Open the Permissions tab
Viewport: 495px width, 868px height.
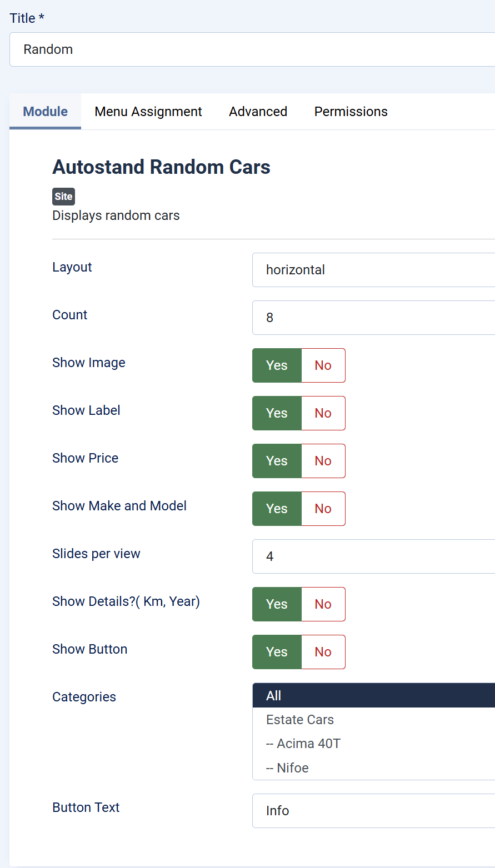click(x=351, y=112)
